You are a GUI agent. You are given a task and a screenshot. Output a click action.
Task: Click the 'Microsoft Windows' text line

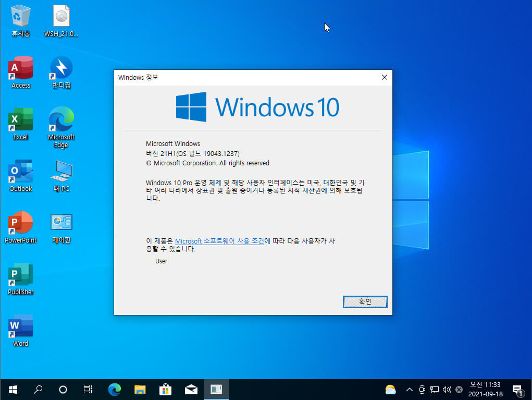pyautogui.click(x=173, y=143)
